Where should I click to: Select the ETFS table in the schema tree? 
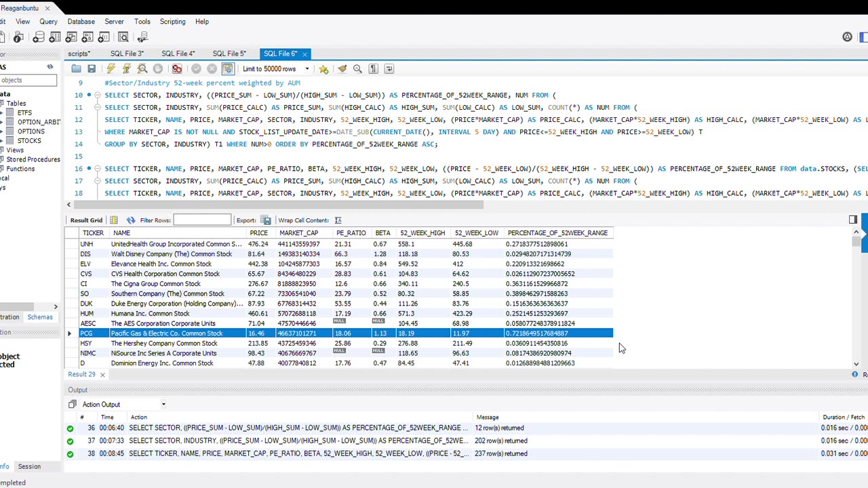[x=24, y=113]
